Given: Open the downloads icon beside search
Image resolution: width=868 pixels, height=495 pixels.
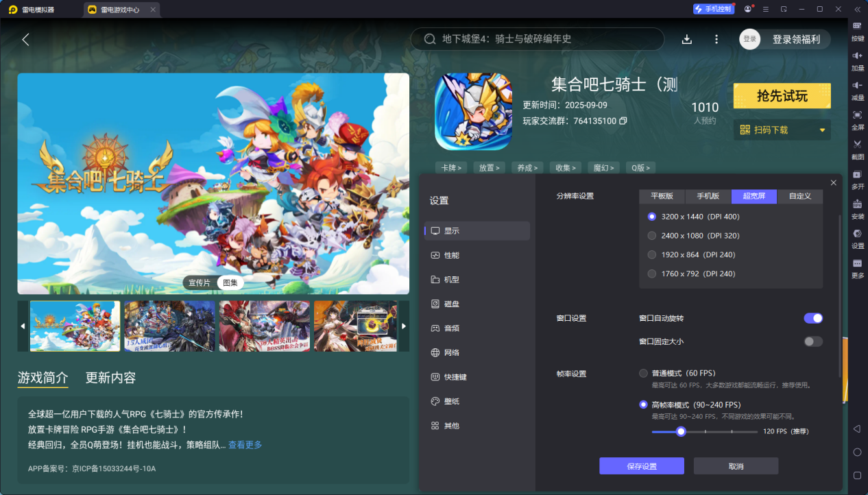Looking at the screenshot, I should pos(687,39).
